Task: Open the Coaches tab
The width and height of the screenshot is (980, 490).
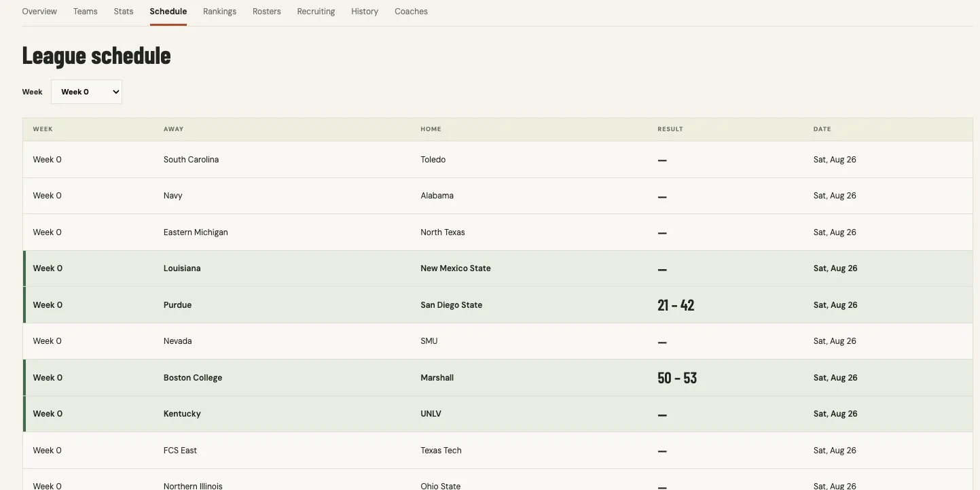Action: (411, 12)
